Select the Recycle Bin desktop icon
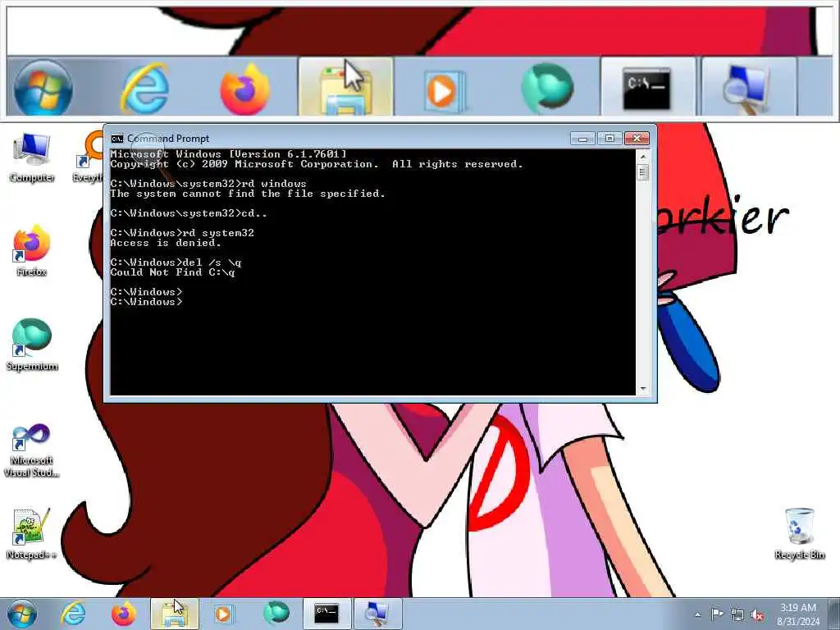Screen dimensions: 840x630 click(x=799, y=533)
